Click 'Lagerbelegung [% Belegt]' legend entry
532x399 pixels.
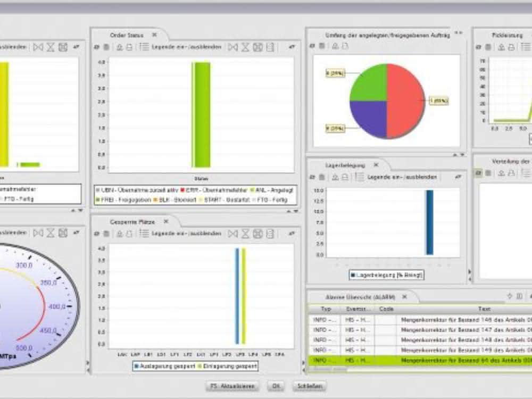tap(386, 275)
